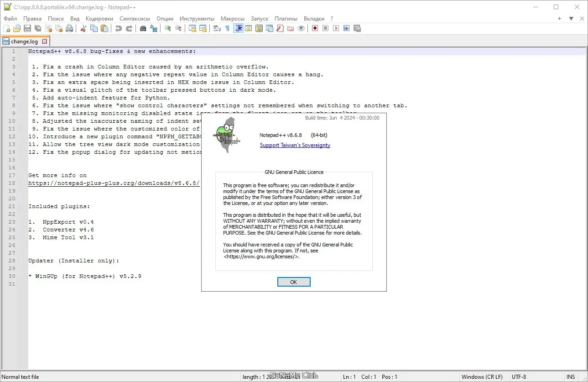Click Normal text file in status bar
Screen dimensions: 588x382
point(21,377)
